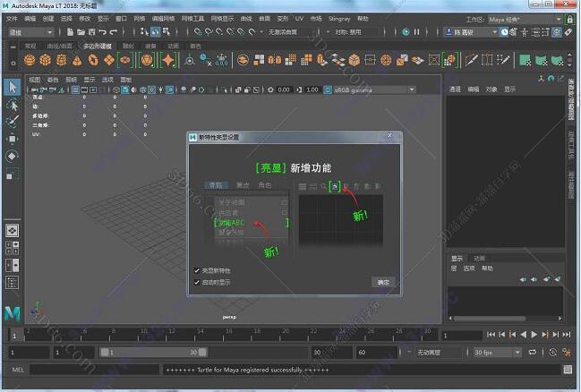The width and height of the screenshot is (581, 392).
Task: Open the user account sign-in dropdown
Action: tap(471, 32)
